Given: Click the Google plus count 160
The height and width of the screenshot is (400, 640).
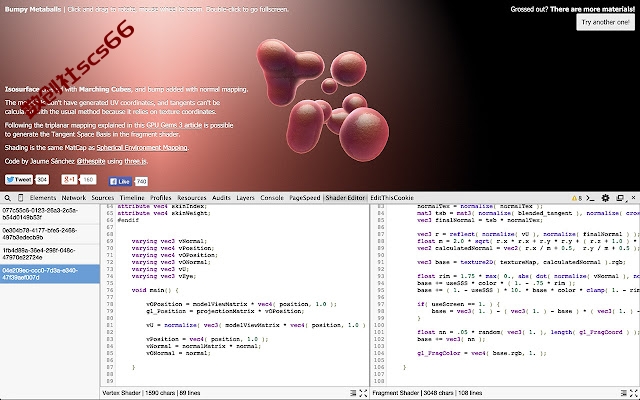Looking at the screenshot, I should click(x=88, y=180).
